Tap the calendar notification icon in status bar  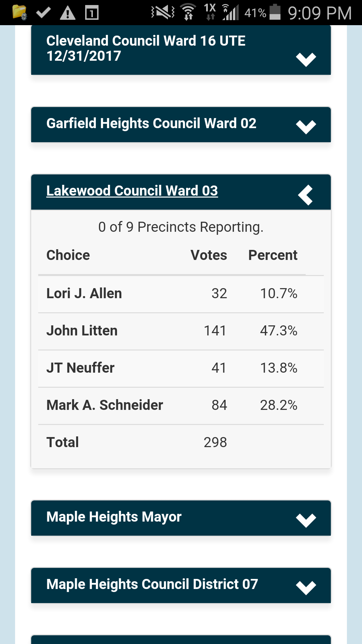tap(92, 13)
